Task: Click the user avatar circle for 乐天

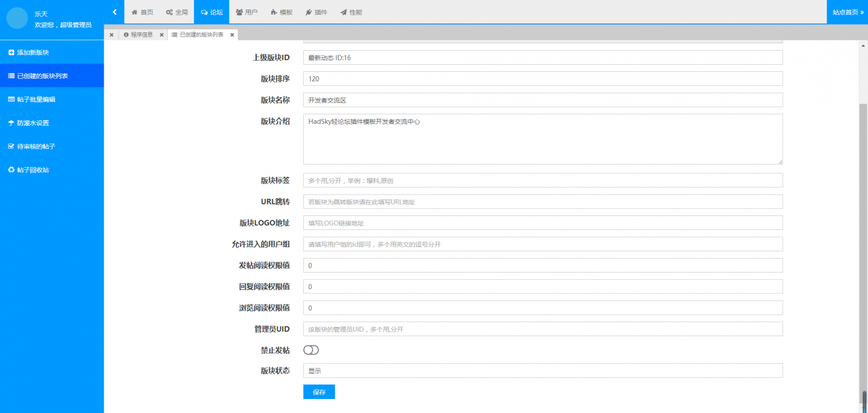Action: click(x=17, y=18)
